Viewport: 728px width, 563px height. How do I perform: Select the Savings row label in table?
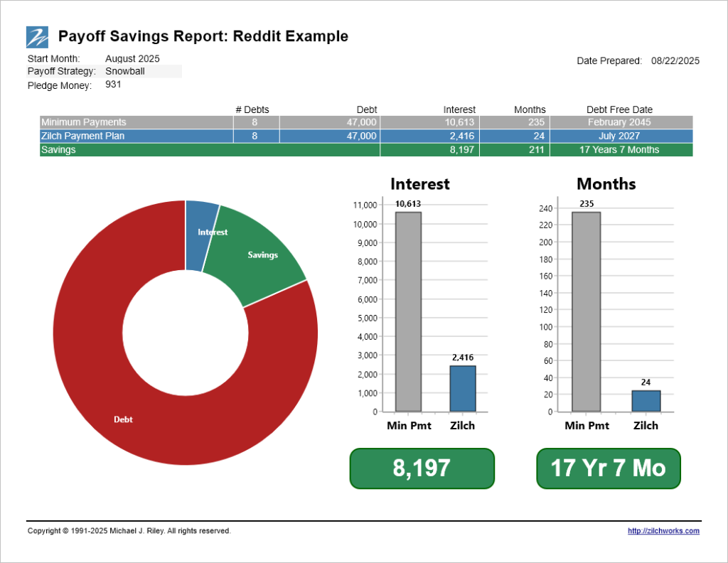(x=58, y=150)
